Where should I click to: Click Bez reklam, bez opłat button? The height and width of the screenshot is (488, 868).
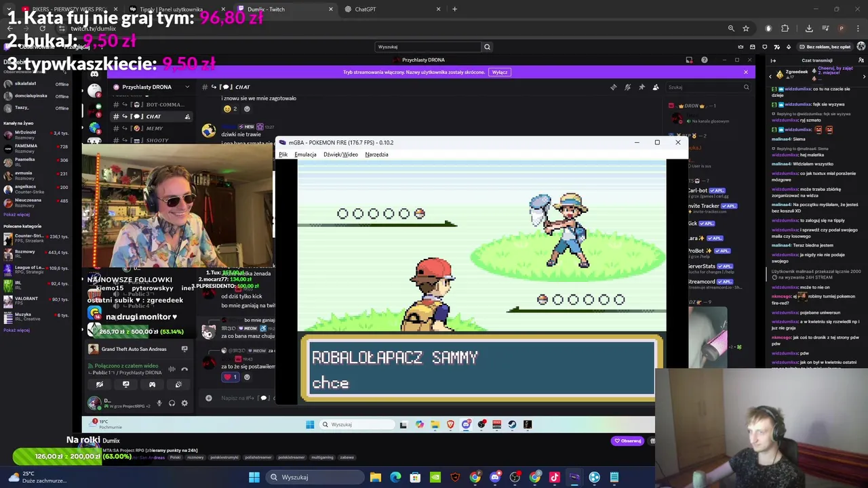coord(825,47)
